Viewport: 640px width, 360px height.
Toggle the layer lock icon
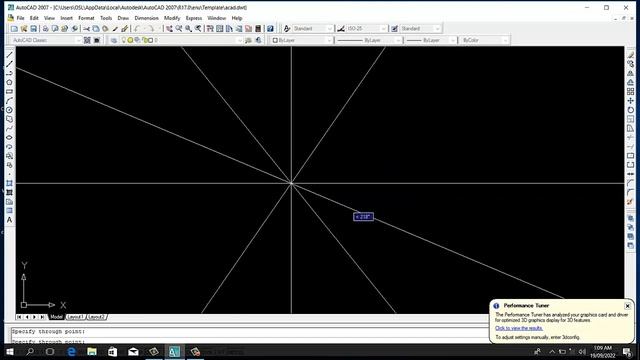point(145,40)
